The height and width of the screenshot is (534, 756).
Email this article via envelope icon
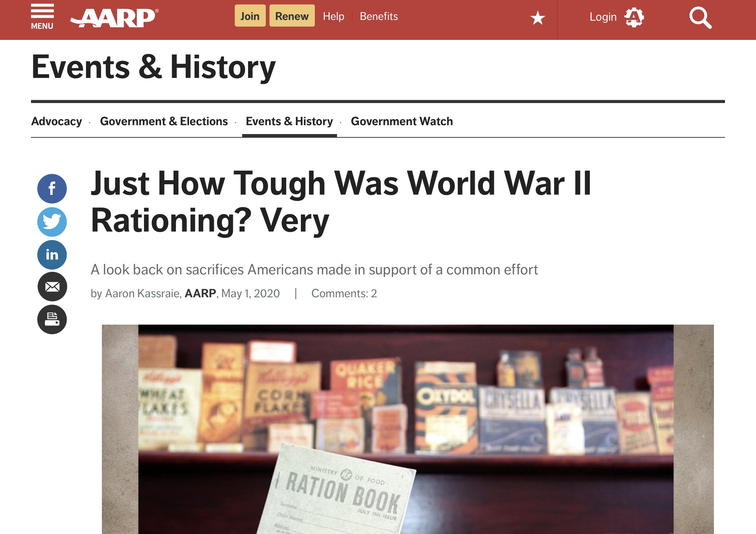[x=52, y=287]
